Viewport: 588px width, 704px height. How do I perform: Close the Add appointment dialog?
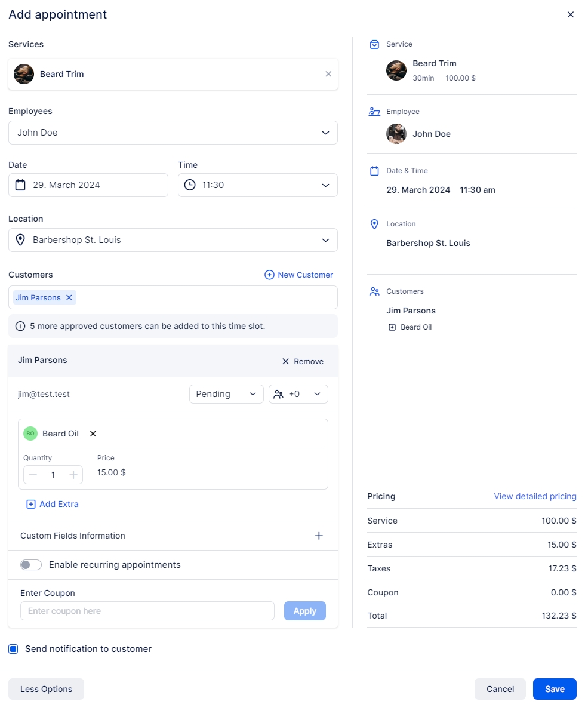[x=570, y=14]
